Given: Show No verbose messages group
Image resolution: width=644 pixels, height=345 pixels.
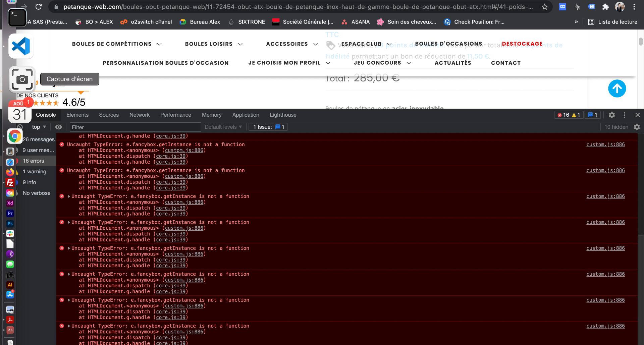Looking at the screenshot, I should click(x=37, y=193).
